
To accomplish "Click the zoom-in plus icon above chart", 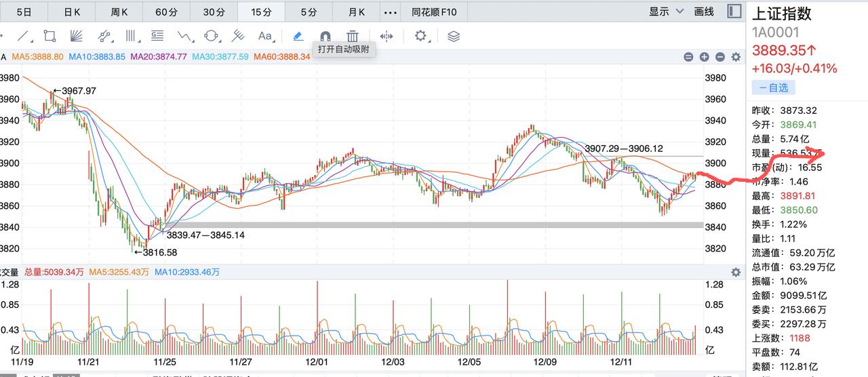I will [704, 57].
